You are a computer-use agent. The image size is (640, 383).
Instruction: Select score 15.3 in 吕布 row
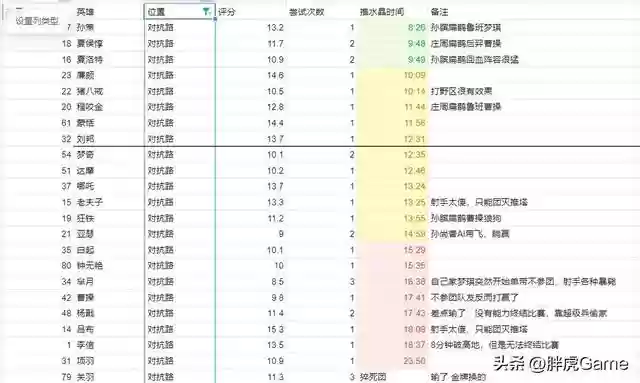click(275, 329)
